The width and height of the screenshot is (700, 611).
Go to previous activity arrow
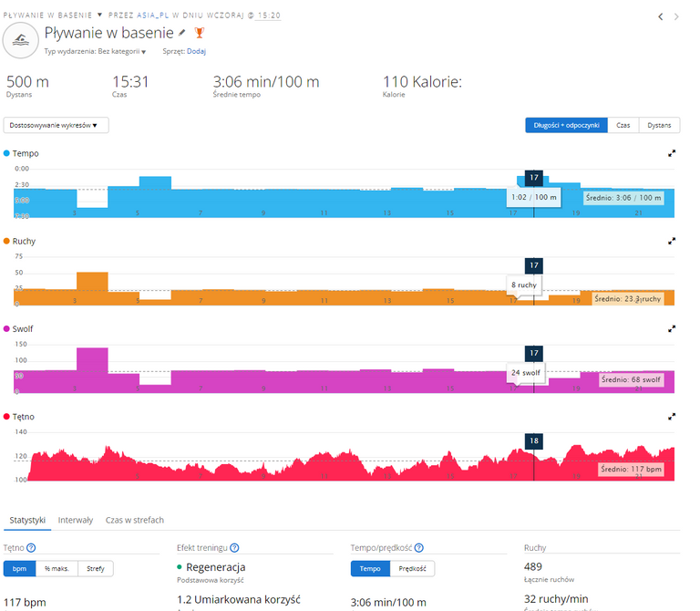coord(660,17)
